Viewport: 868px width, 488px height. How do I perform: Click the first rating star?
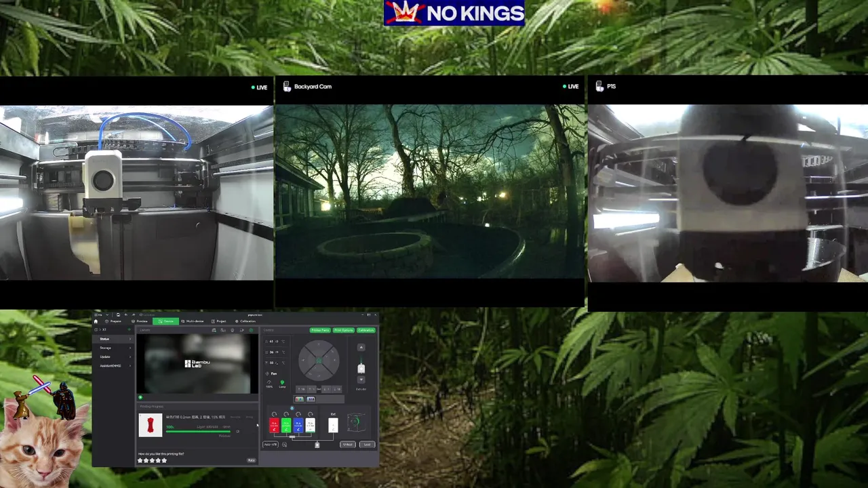click(140, 460)
